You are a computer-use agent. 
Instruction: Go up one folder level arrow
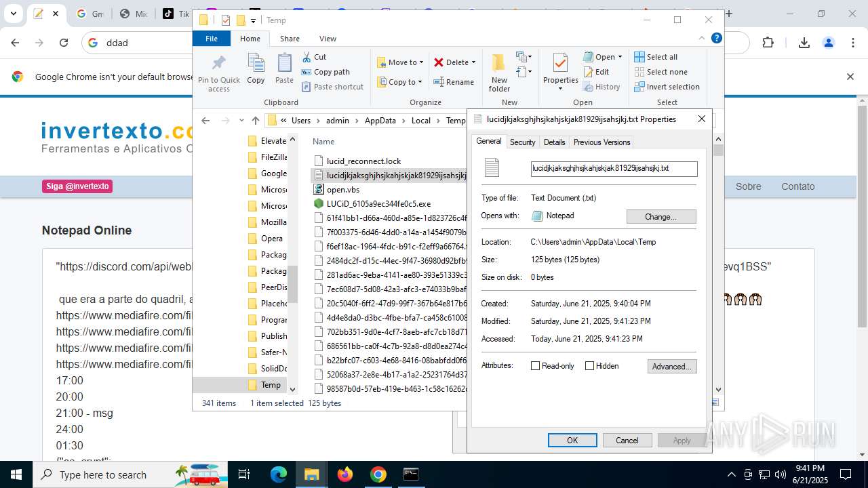pyautogui.click(x=255, y=121)
